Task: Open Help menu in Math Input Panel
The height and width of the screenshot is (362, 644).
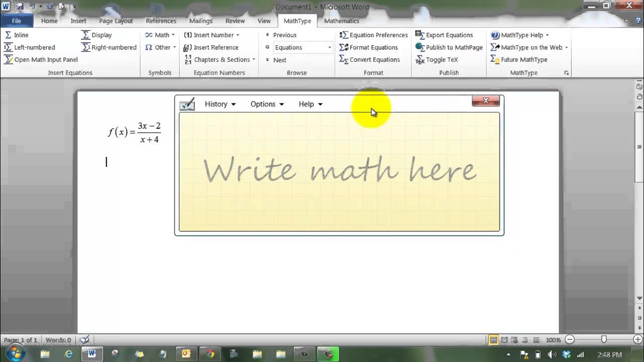Action: click(310, 104)
